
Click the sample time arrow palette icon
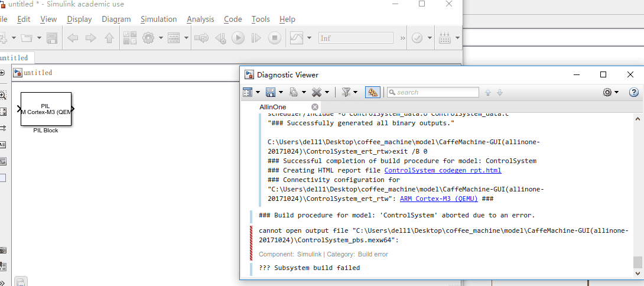pyautogui.click(x=2, y=128)
